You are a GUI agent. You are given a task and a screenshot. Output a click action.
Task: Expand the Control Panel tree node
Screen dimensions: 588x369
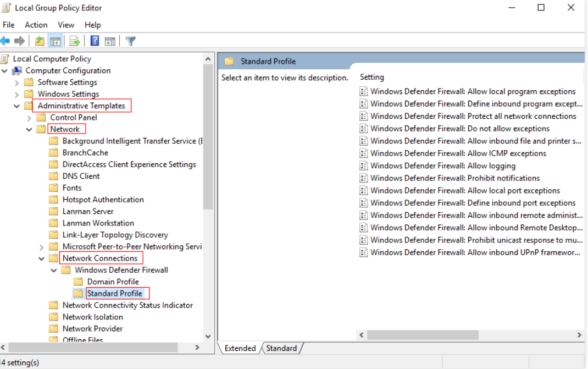[29, 118]
